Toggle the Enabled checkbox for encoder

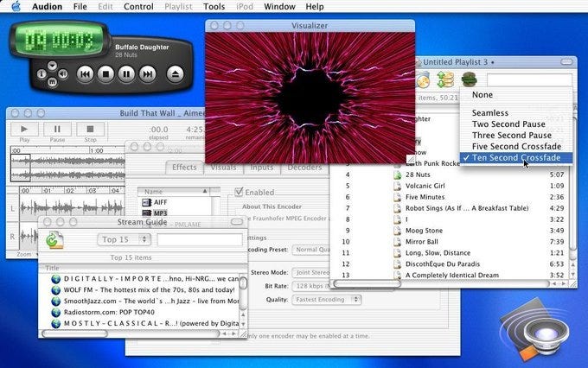pyautogui.click(x=239, y=192)
